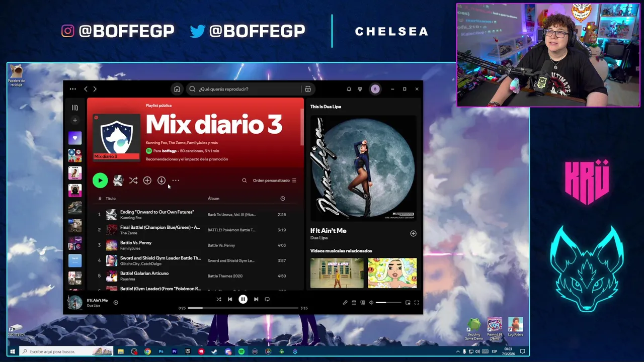Viewport: 644px width, 362px height.
Task: Add If It Ain't Me to Liked Songs in panel
Action: click(x=413, y=233)
